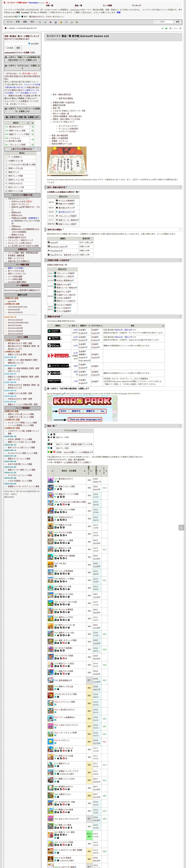Click pencil edit icon beside 新作・移植の発売予定 heading

pos(66,187)
